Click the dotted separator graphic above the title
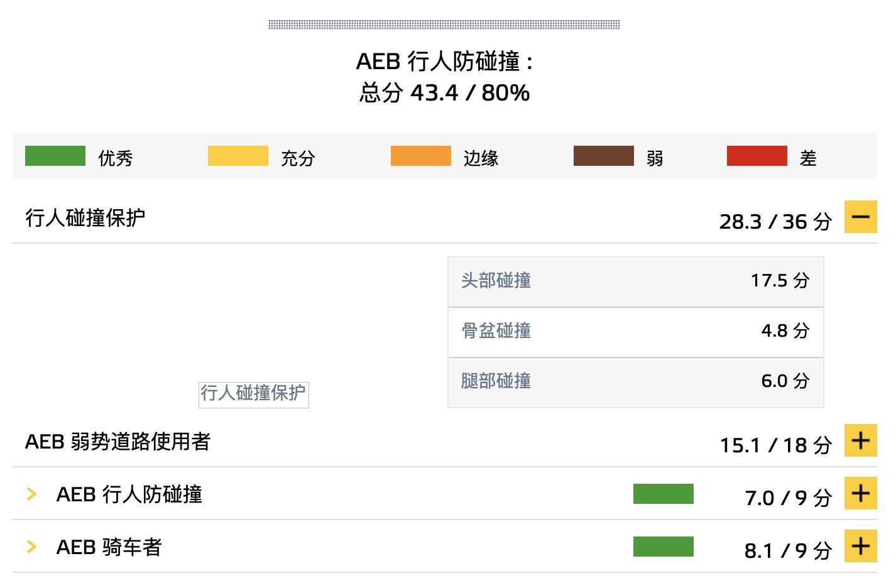The image size is (896, 588). (x=444, y=24)
